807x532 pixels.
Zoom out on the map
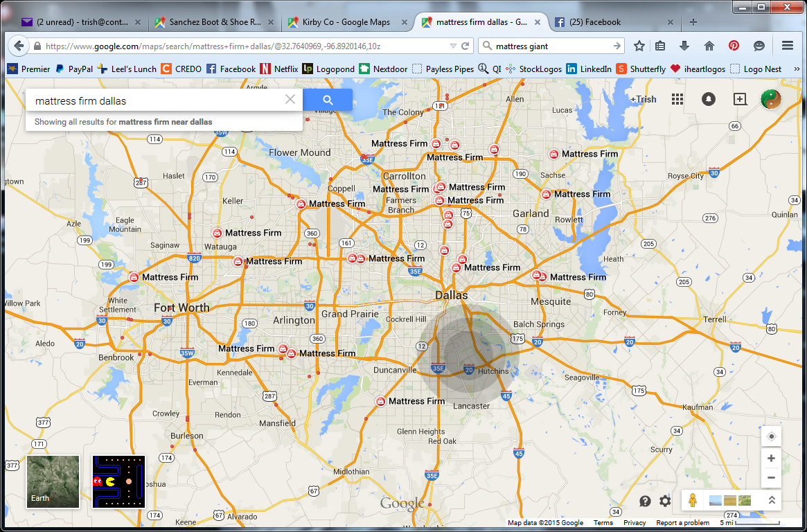[x=771, y=477]
